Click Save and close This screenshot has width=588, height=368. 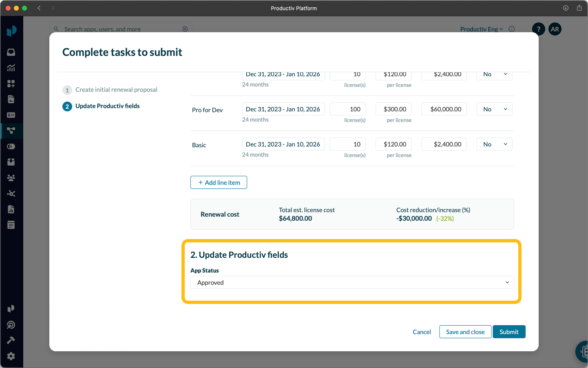click(465, 332)
